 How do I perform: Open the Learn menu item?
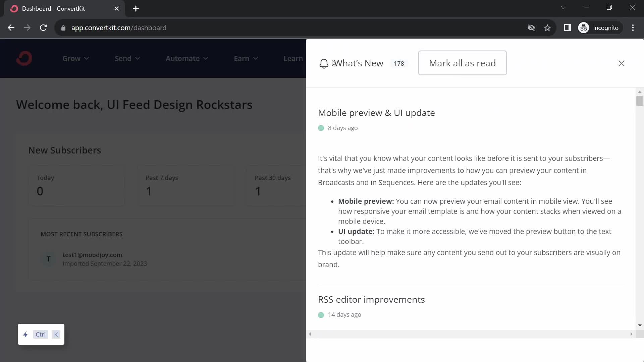[x=293, y=58]
